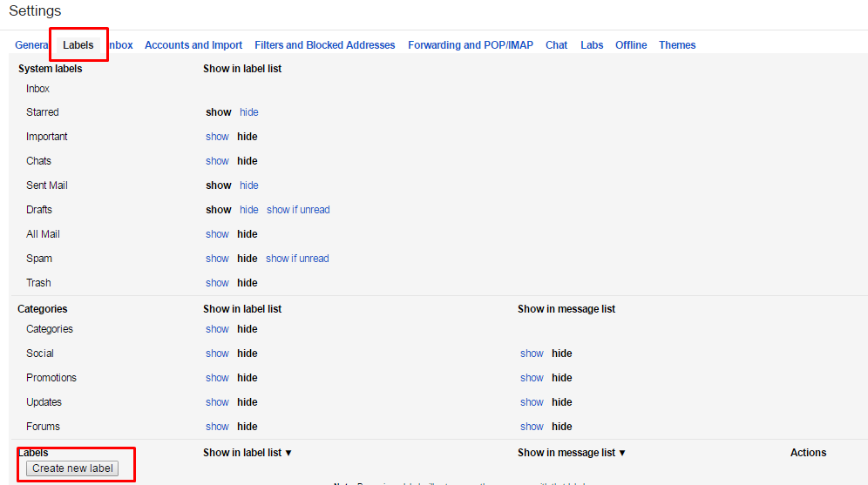Show Promotions in the label list

coord(217,378)
